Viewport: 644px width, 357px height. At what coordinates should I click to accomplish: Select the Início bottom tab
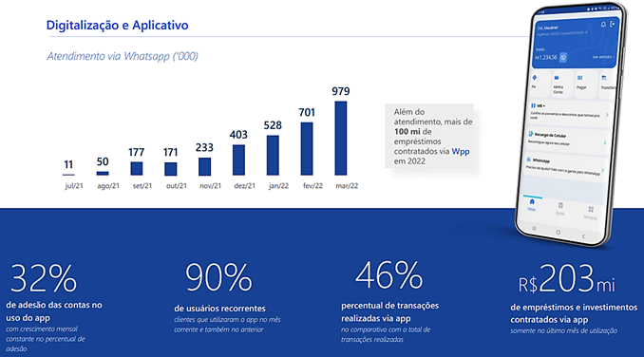point(532,205)
